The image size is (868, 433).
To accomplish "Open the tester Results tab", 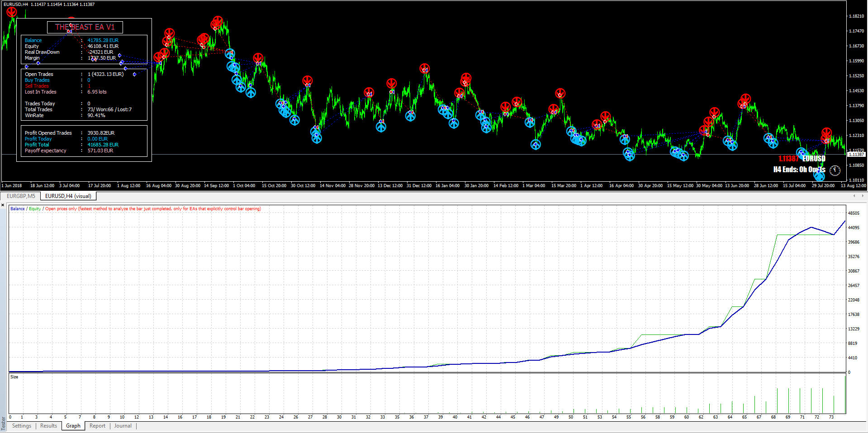I will 49,426.
